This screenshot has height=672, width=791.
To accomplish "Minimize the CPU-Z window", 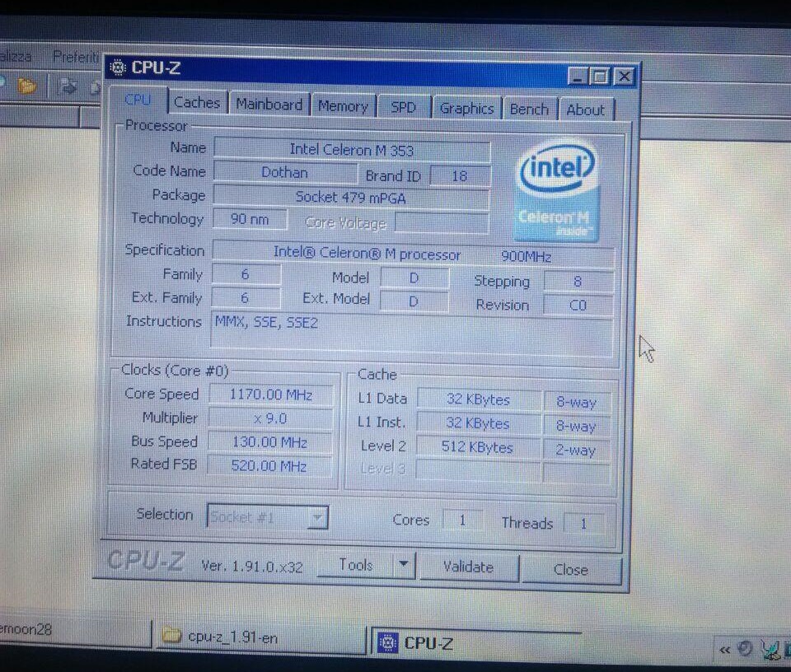I will [578, 77].
